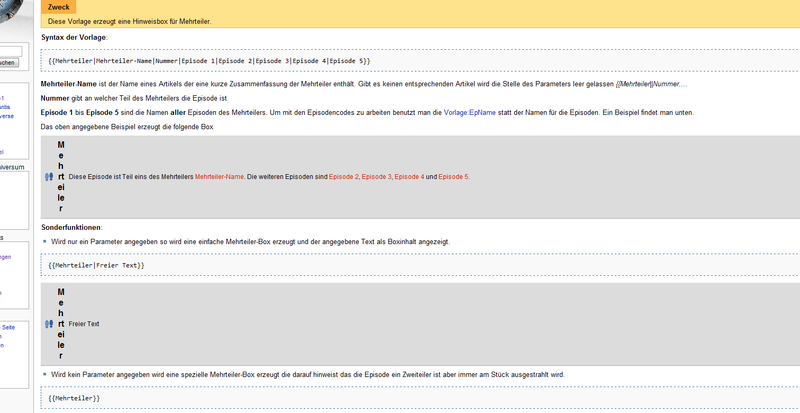Click the bare {{Mehrteiler}} code block
Screen dimensions: 800x413
coord(74,398)
